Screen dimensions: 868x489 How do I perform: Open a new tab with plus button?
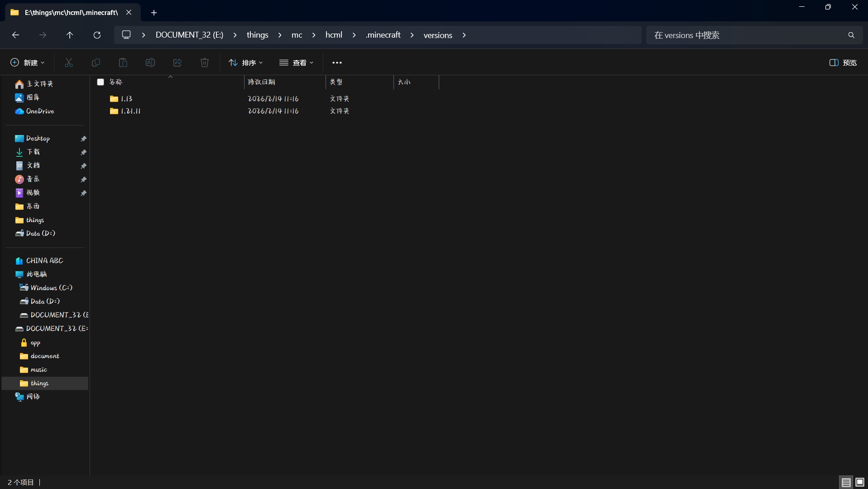(x=154, y=13)
